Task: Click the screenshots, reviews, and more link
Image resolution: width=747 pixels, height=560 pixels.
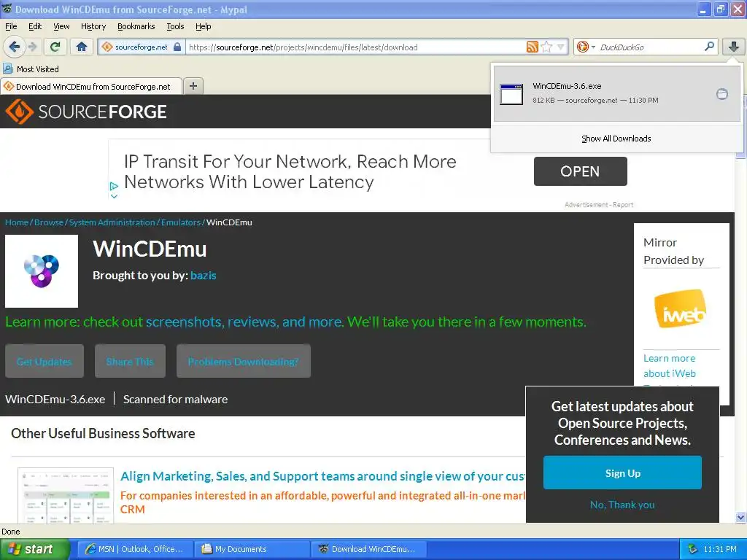Action: [x=244, y=322]
